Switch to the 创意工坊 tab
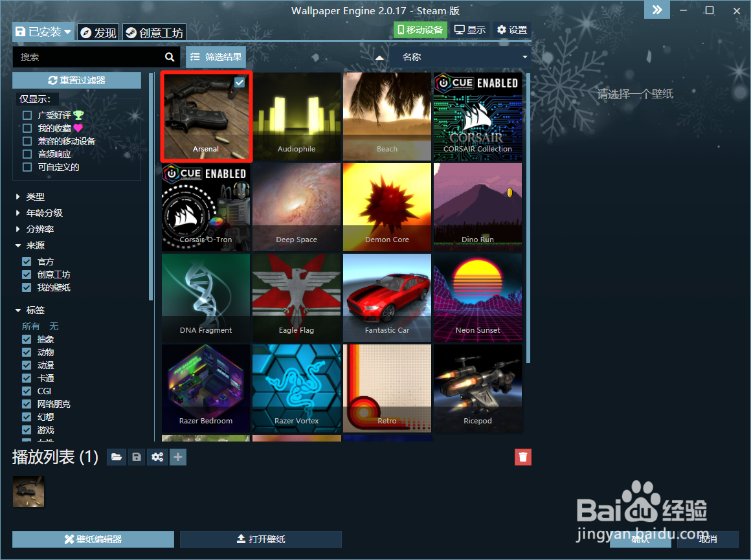Image resolution: width=751 pixels, height=560 pixels. point(154,32)
